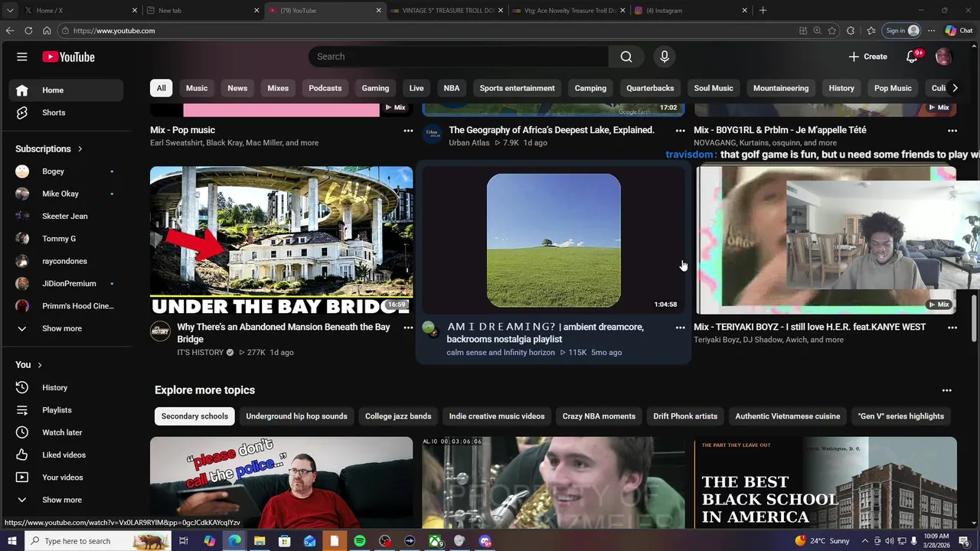Image resolution: width=980 pixels, height=551 pixels.
Task: Open Spotify from the taskbar
Action: [360, 541]
